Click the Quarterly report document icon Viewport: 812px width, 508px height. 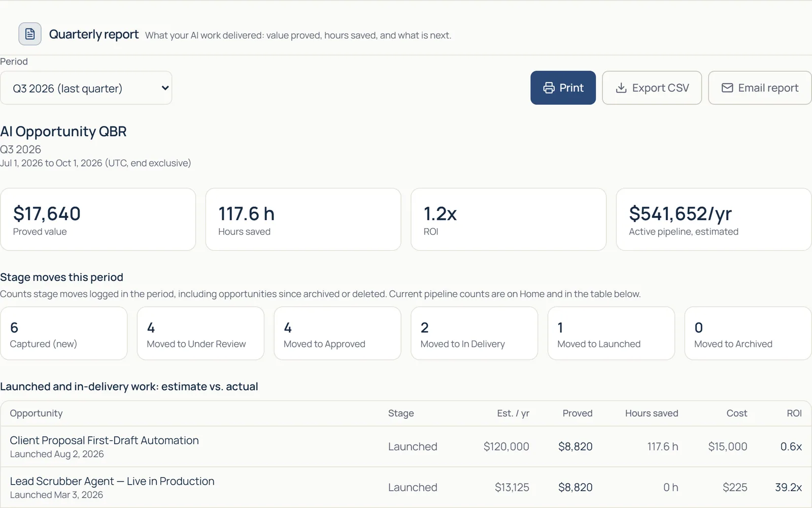(x=30, y=34)
